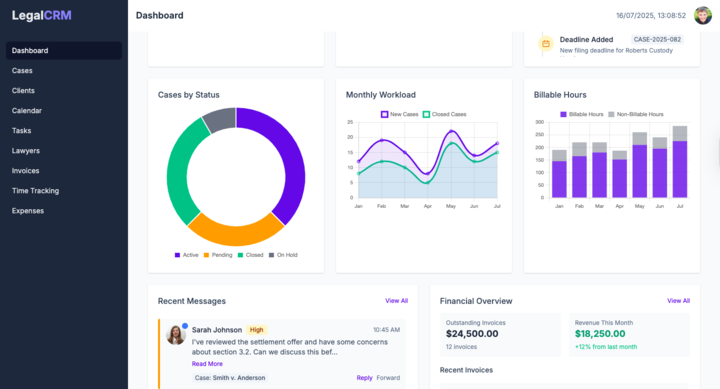Screen dimensions: 720x389
Task: Toggle the Closed legend item in the donut chart
Action: tap(250, 255)
